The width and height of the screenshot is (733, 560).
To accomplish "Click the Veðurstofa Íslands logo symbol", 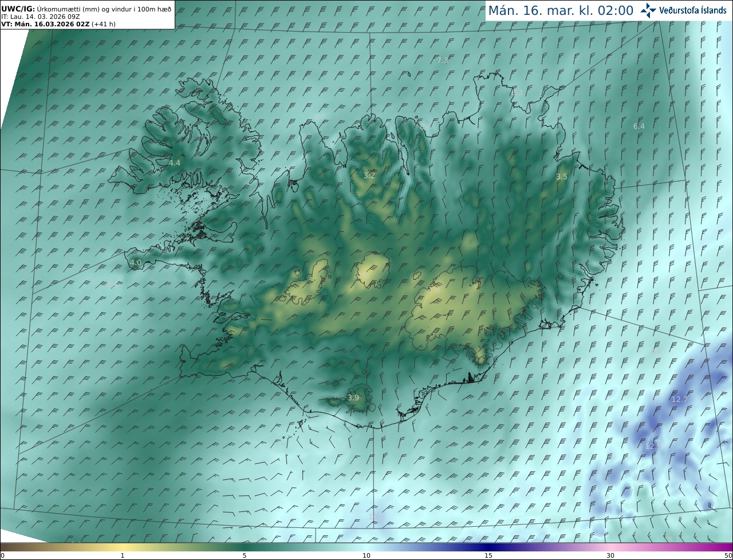I will [x=648, y=10].
